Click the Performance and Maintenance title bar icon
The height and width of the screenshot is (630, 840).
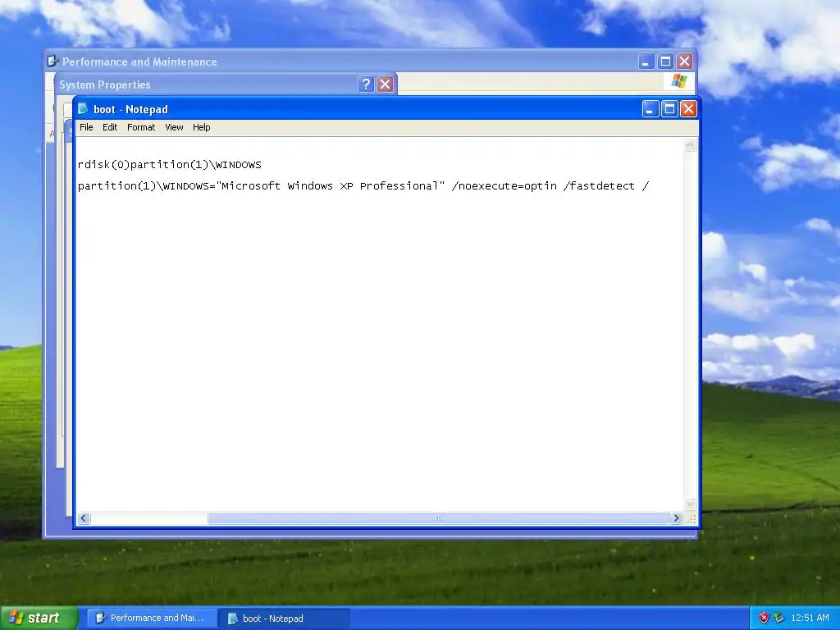(x=52, y=61)
